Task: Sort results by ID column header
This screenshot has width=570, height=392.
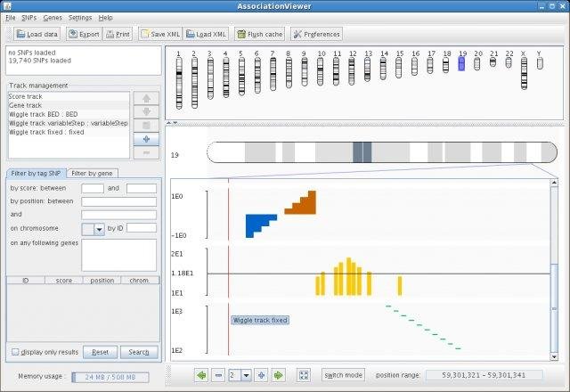Action: [x=26, y=281]
